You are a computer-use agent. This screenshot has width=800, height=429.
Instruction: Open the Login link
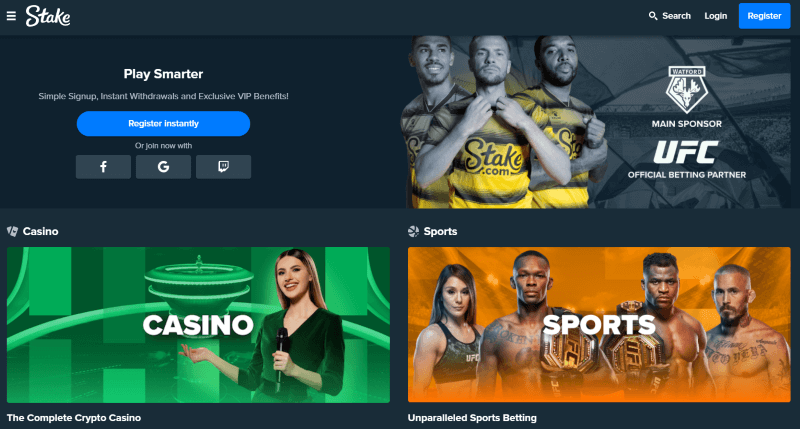(x=715, y=16)
